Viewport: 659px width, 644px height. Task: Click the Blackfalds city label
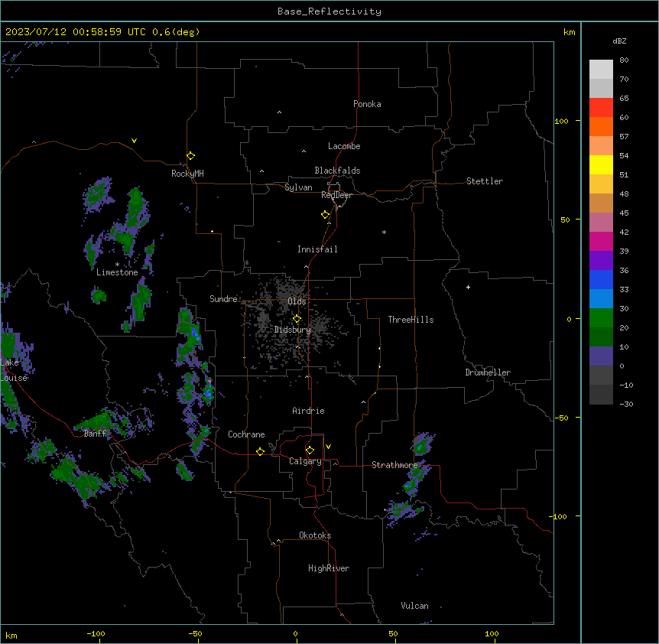[337, 171]
